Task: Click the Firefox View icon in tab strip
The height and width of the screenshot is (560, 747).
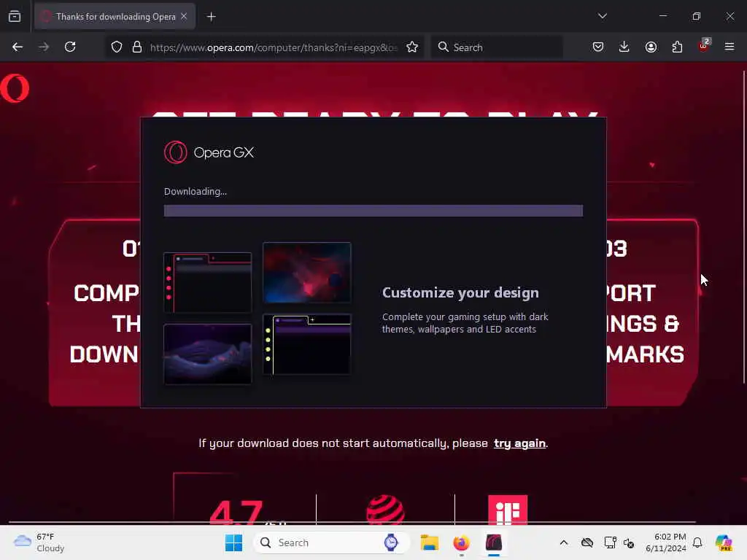Action: 15,17
